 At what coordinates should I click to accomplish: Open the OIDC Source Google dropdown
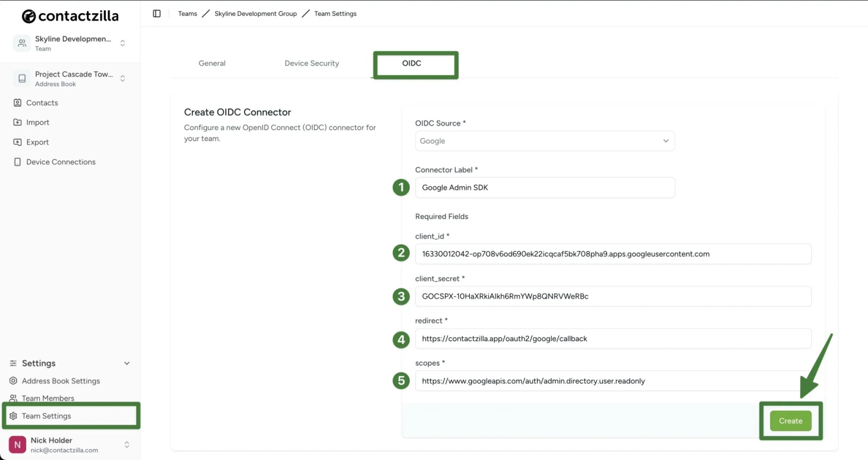coord(545,141)
